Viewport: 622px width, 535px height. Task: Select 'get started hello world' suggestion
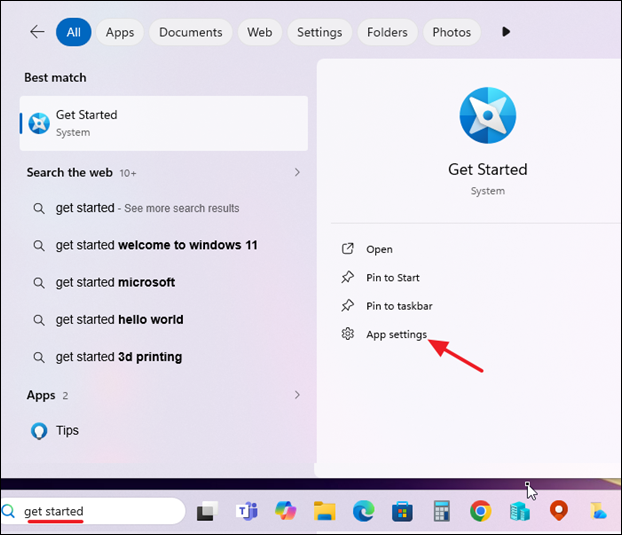119,320
